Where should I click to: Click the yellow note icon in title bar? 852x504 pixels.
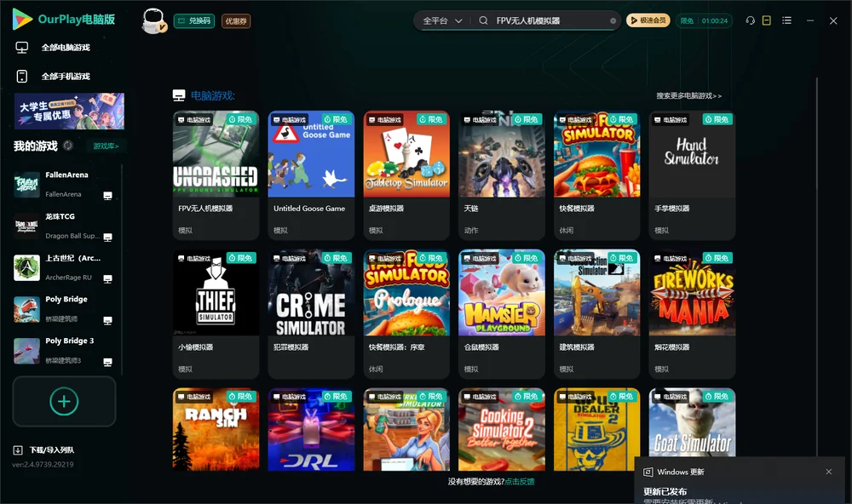click(x=767, y=20)
